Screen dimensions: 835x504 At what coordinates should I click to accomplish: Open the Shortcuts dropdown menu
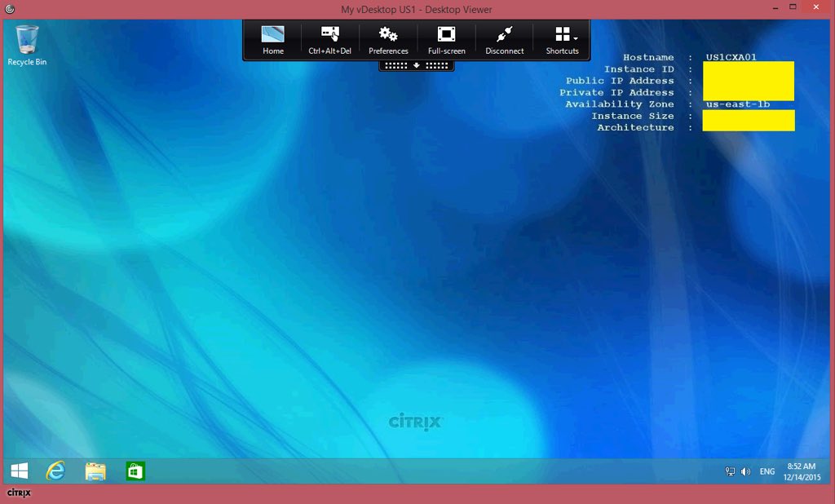pyautogui.click(x=562, y=41)
